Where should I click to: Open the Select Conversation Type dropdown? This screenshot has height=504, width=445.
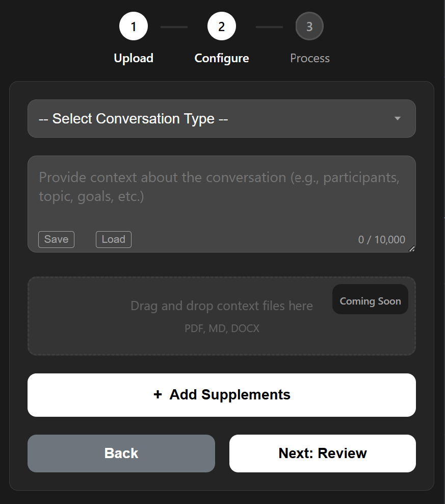221,119
